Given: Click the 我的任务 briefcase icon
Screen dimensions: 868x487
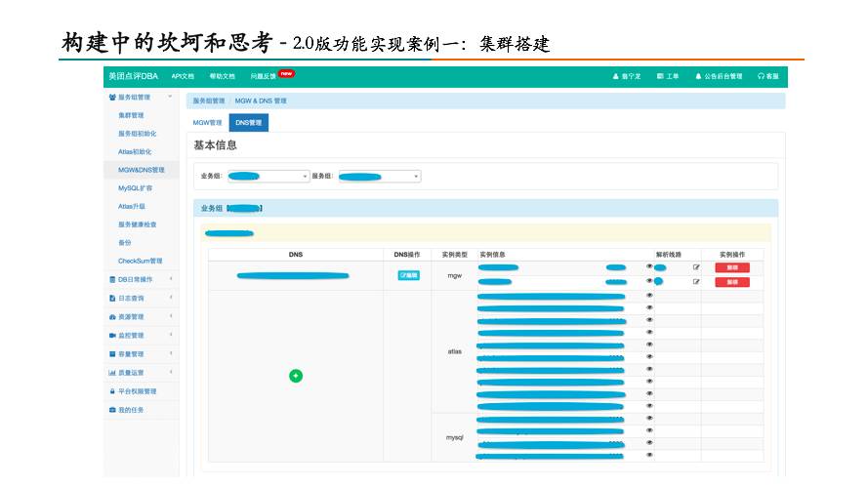Looking at the screenshot, I should point(112,410).
